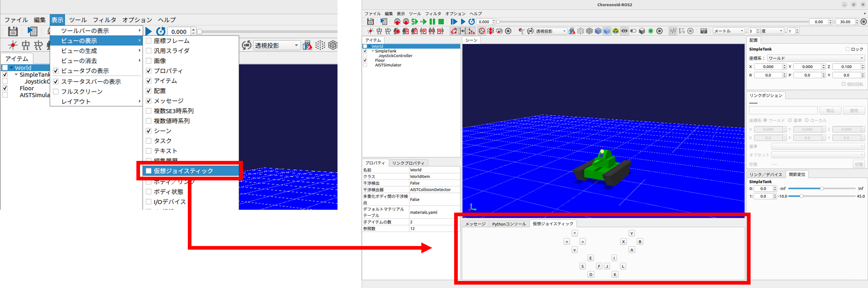The width and height of the screenshot is (868, 288).
Task: Take a snapshot with the camera icon
Action: coord(704,30)
